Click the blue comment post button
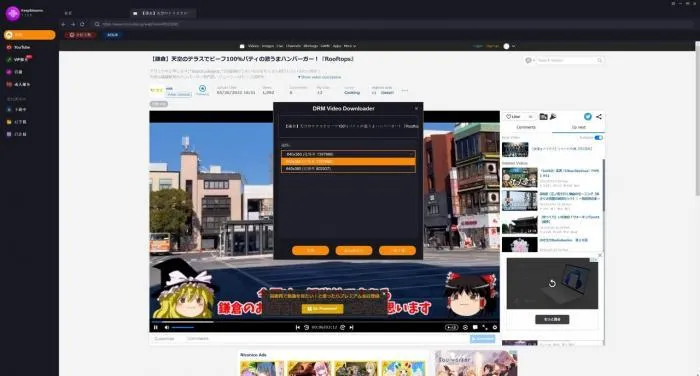 (x=482, y=339)
